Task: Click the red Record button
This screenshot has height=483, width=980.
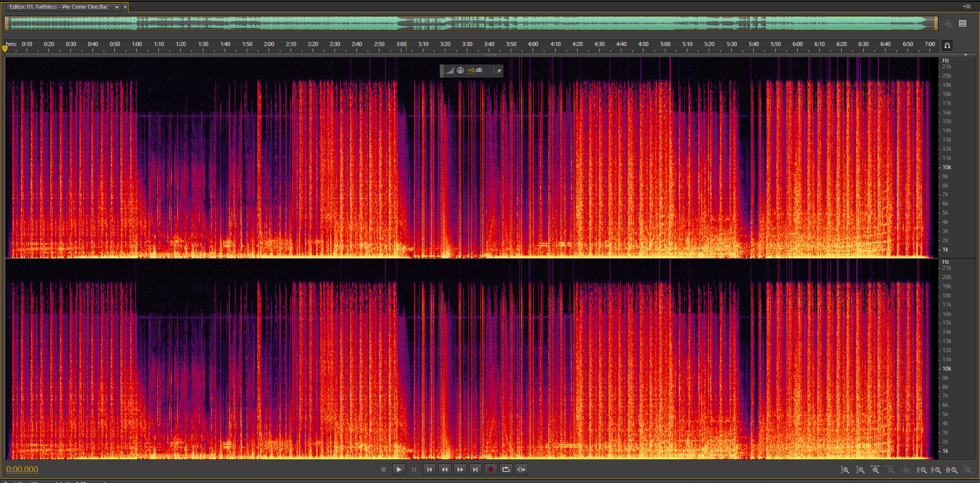Action: [491, 469]
